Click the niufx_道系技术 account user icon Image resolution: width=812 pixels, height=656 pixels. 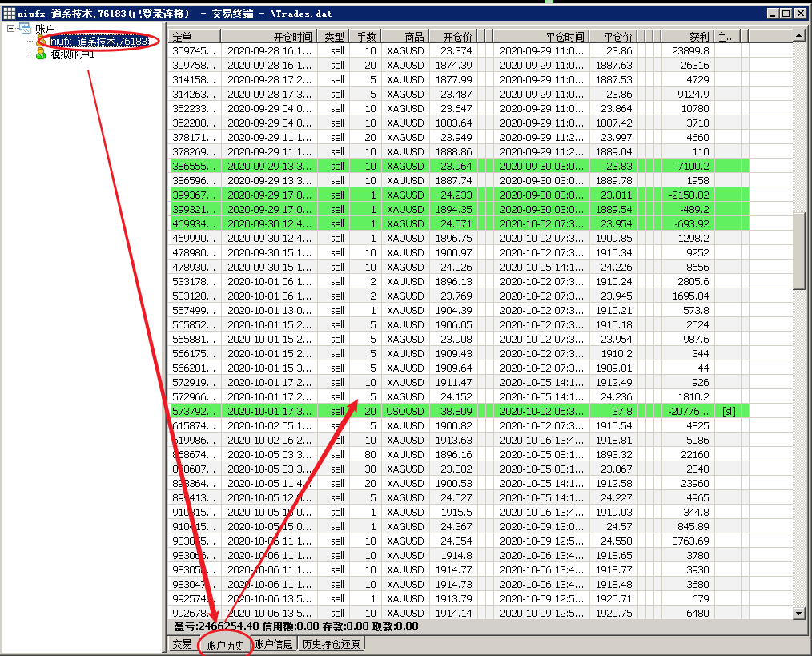tap(42, 41)
